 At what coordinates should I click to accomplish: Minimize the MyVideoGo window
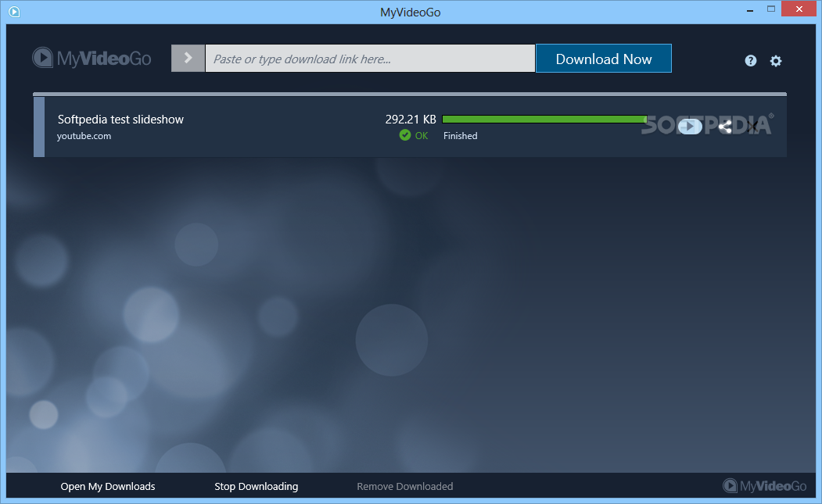pyautogui.click(x=750, y=9)
